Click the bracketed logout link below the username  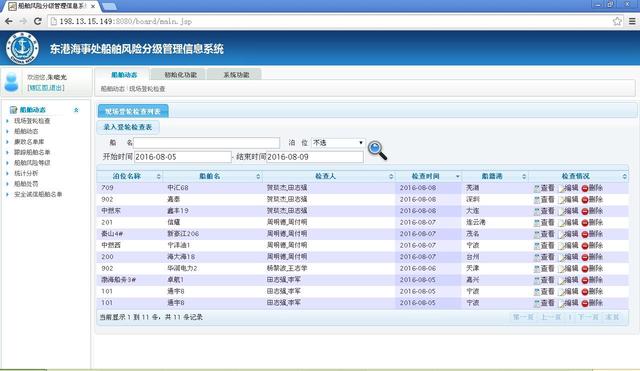pyautogui.click(x=46, y=88)
